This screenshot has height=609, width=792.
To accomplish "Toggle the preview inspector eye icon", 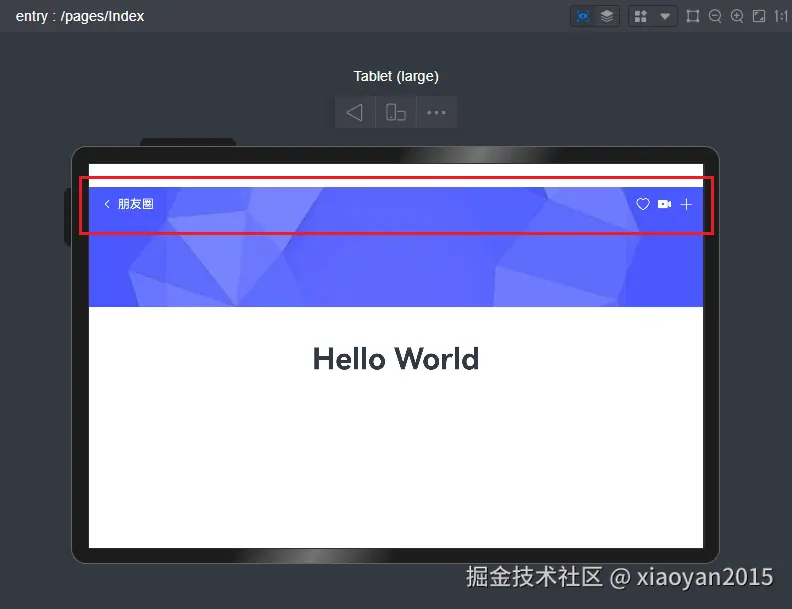I will click(583, 16).
